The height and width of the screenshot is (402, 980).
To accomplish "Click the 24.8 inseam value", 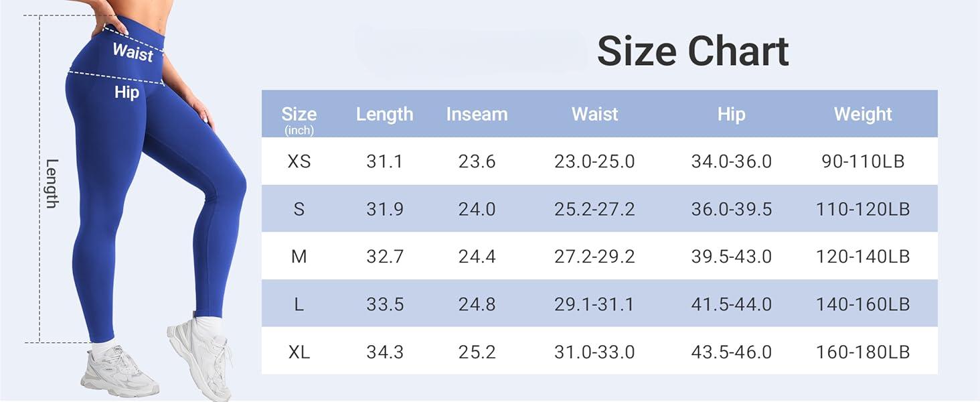I will [477, 304].
